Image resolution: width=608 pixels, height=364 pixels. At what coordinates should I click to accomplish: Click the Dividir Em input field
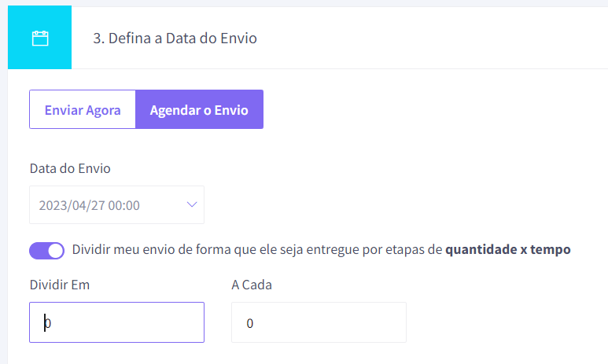[x=116, y=322]
